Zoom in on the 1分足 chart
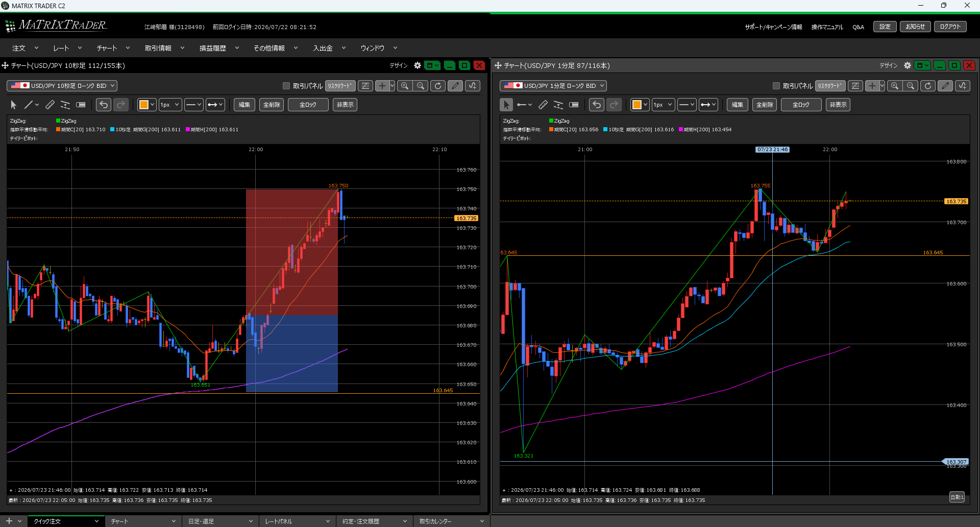The width and height of the screenshot is (980, 527). click(895, 86)
